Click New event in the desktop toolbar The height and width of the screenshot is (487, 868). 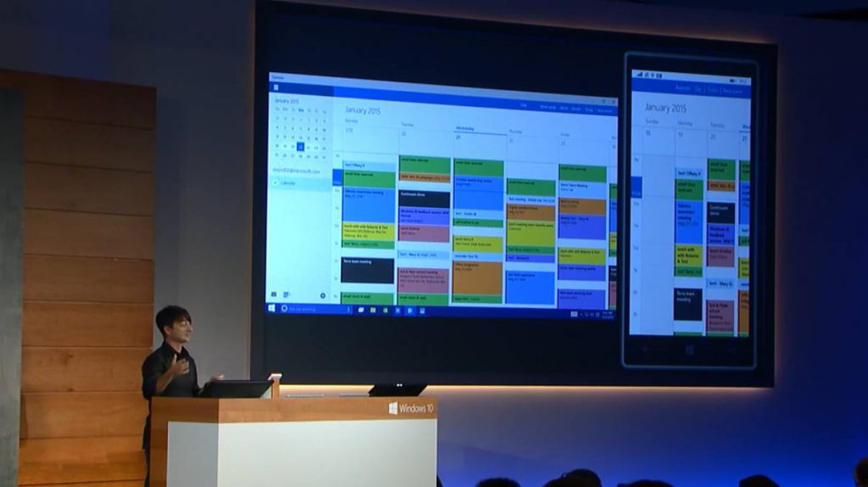point(604,109)
